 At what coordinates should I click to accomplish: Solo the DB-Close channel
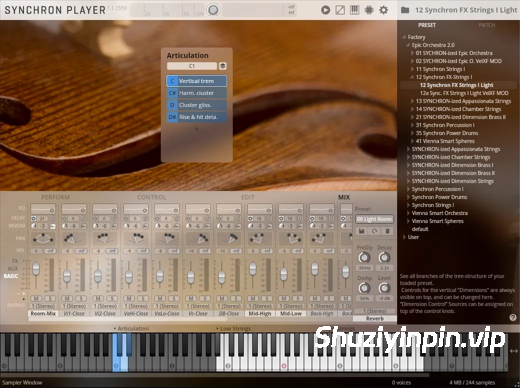236,298
